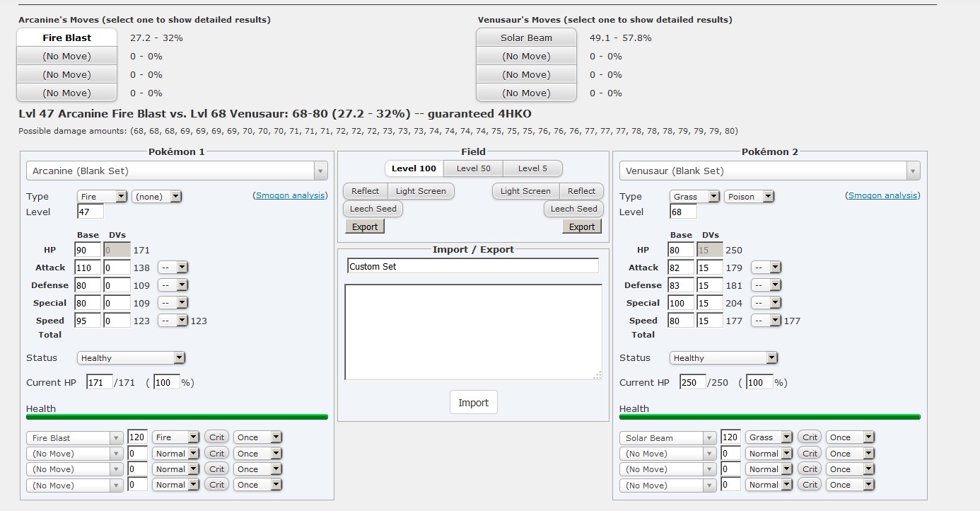Viewport: 980px width, 511px height.
Task: Switch to the Level 50 tab
Action: pos(473,168)
